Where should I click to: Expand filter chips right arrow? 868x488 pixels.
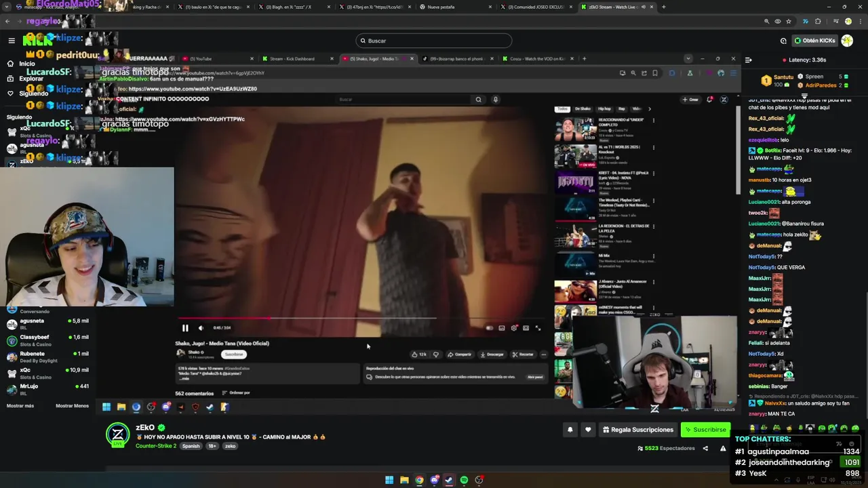tap(649, 108)
